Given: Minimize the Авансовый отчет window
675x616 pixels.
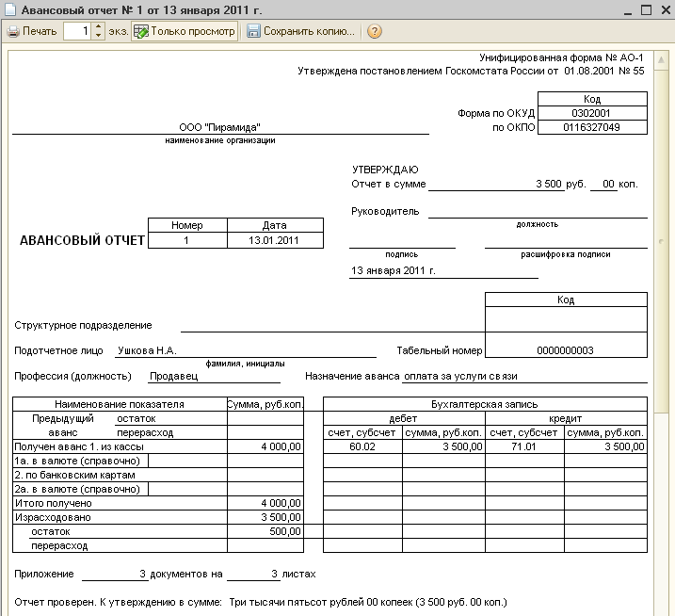Looking at the screenshot, I should click(627, 9).
